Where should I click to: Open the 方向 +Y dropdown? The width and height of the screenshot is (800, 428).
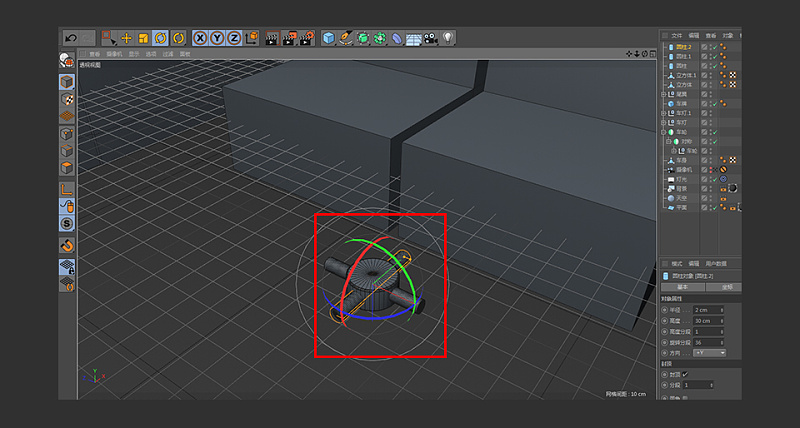709,353
